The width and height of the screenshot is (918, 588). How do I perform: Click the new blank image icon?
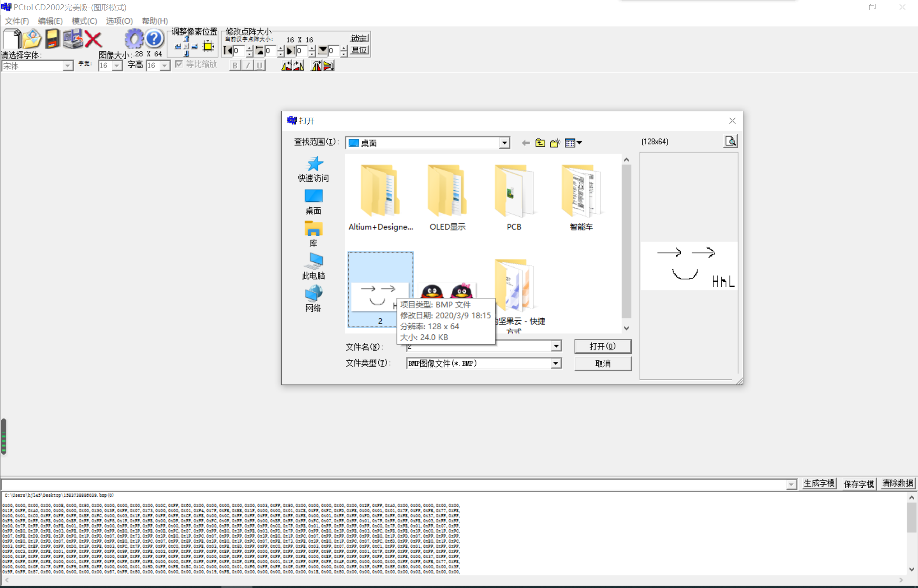11,39
